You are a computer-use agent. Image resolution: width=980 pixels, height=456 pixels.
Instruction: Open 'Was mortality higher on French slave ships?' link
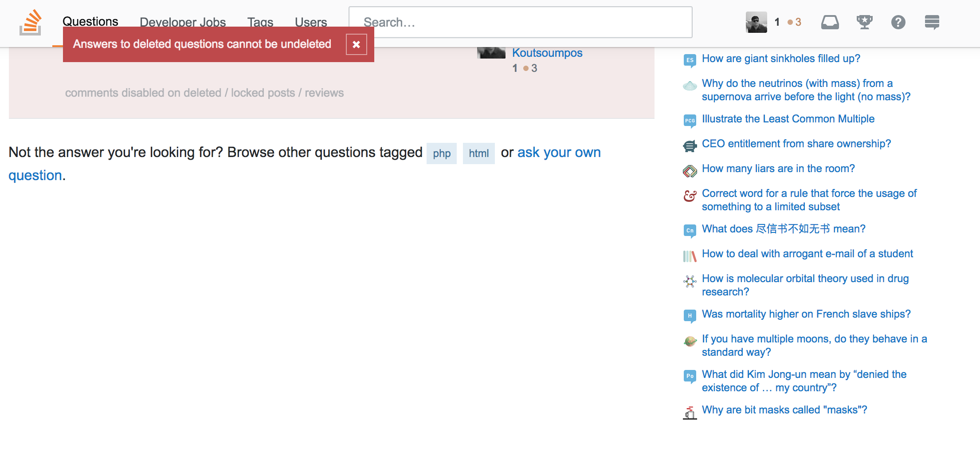pyautogui.click(x=806, y=314)
